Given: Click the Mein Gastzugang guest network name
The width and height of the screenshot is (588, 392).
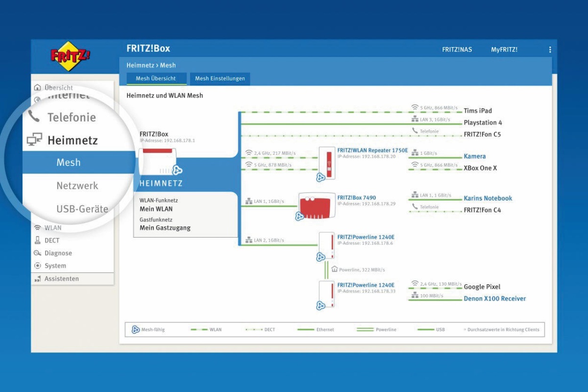Looking at the screenshot, I should click(x=165, y=227).
